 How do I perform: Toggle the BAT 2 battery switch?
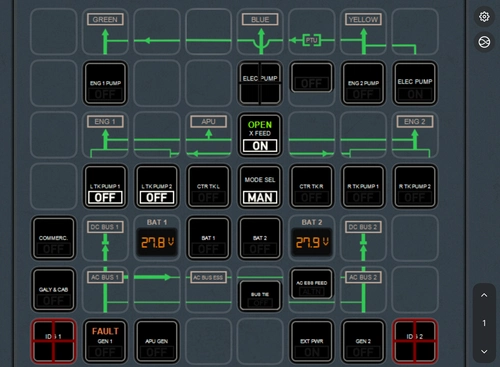pos(260,238)
